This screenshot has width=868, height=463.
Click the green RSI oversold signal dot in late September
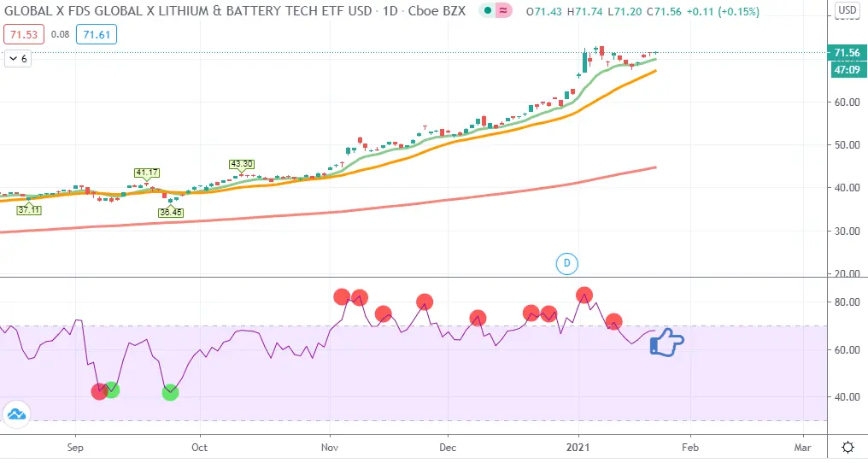[x=171, y=392]
